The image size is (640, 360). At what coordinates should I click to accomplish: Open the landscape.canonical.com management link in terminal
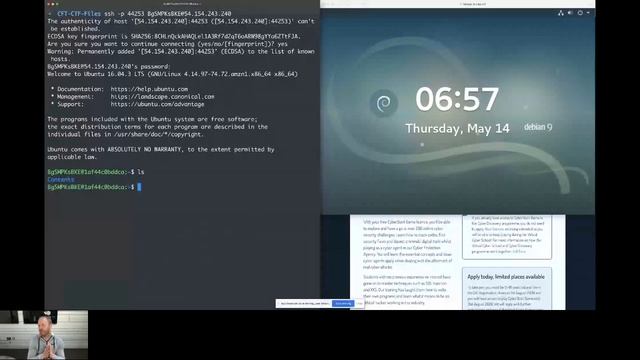tap(162, 97)
